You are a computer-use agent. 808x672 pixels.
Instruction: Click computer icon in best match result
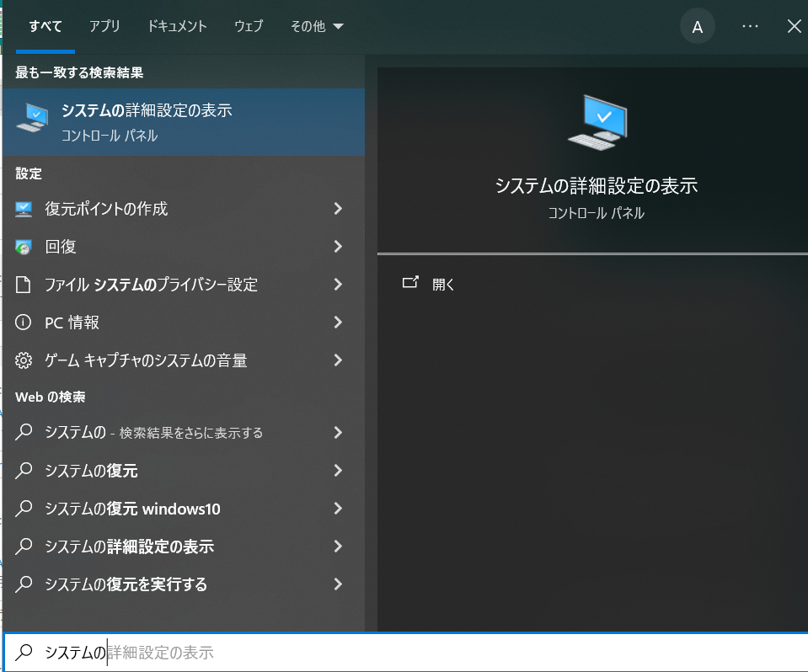pyautogui.click(x=33, y=117)
